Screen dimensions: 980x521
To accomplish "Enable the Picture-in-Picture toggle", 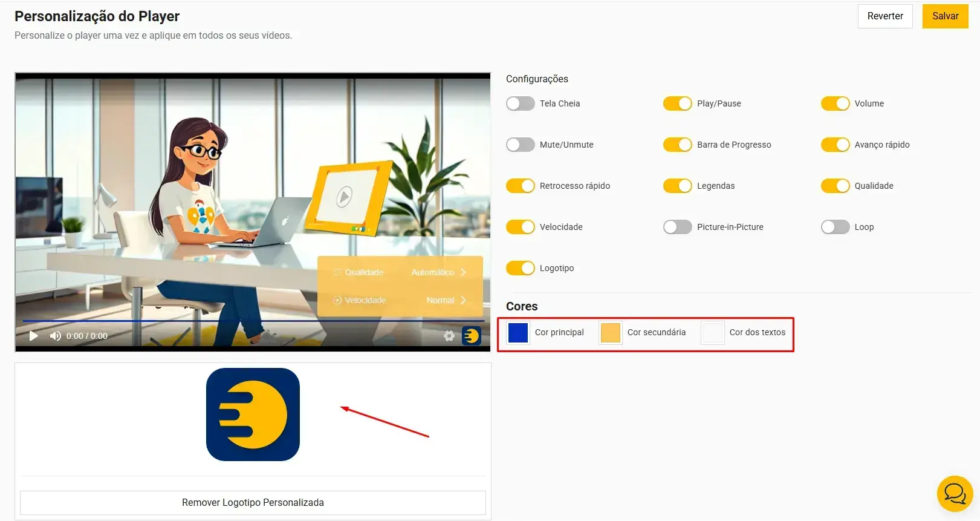I will click(x=677, y=227).
